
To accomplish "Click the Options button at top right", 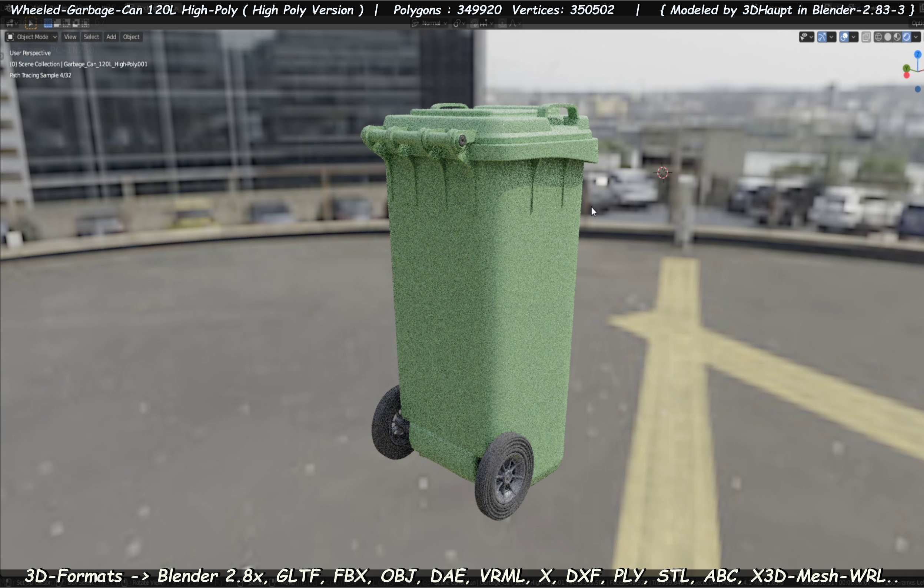I will [917, 23].
